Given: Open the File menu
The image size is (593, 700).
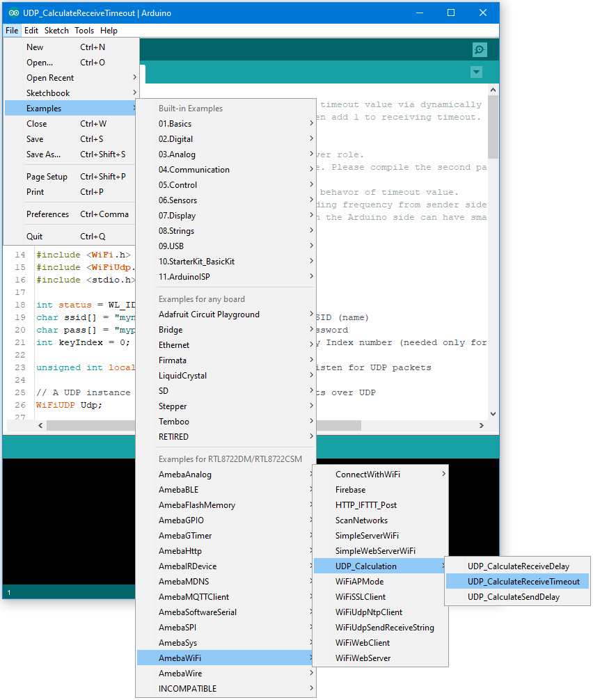Looking at the screenshot, I should pos(12,31).
